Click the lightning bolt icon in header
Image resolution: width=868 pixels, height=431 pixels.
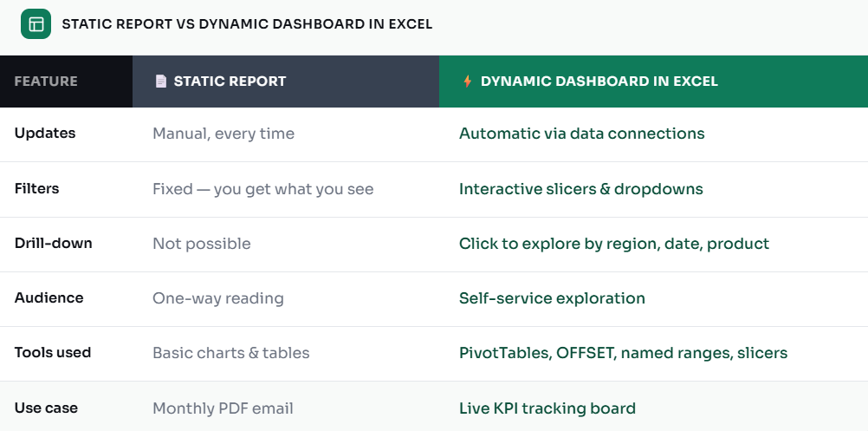click(467, 82)
